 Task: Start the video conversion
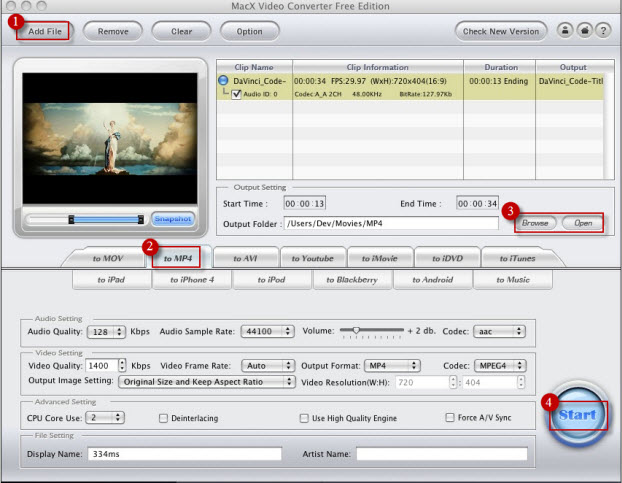[578, 415]
